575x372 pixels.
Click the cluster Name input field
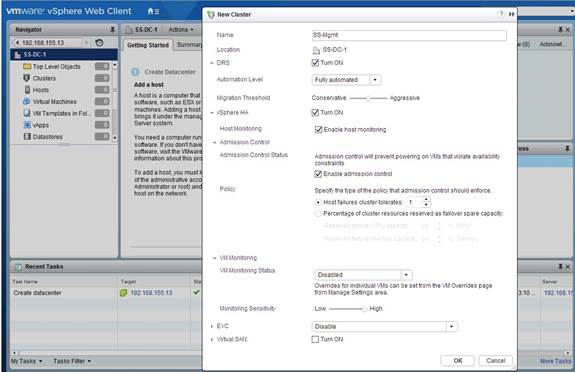click(x=409, y=35)
